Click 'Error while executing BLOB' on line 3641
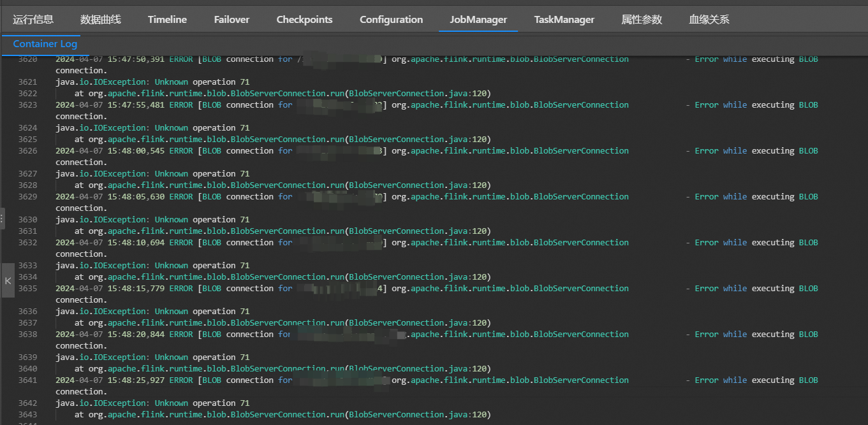Screen dimensions: 868x425 756,380
